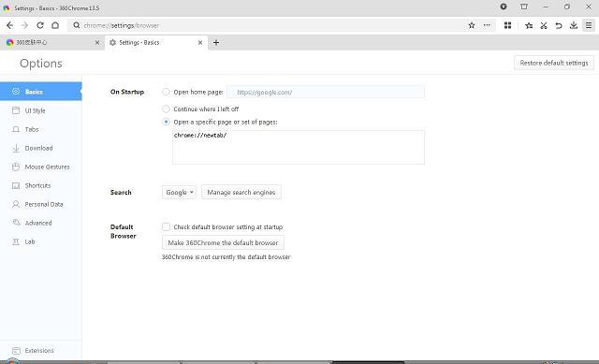Open the Download settings section
This screenshot has height=364, width=599.
point(41,148)
